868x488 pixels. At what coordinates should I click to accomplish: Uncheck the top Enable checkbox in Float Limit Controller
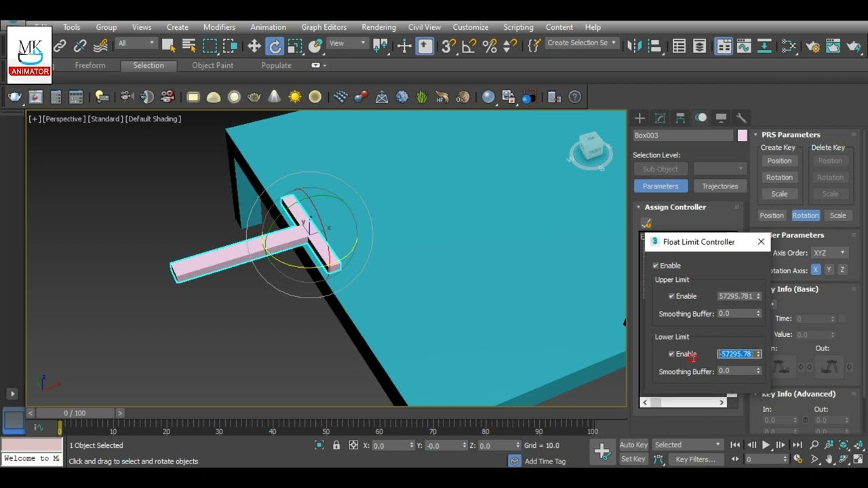point(656,266)
